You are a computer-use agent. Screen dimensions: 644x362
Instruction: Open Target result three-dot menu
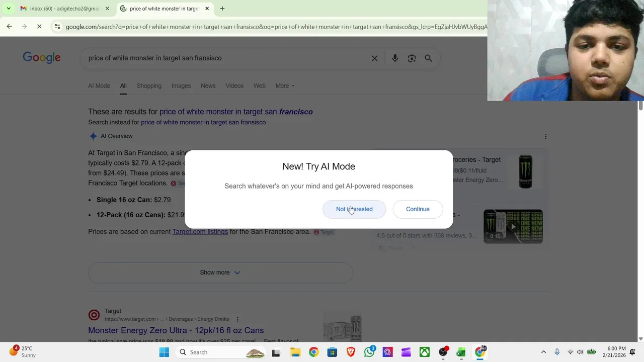(x=237, y=319)
